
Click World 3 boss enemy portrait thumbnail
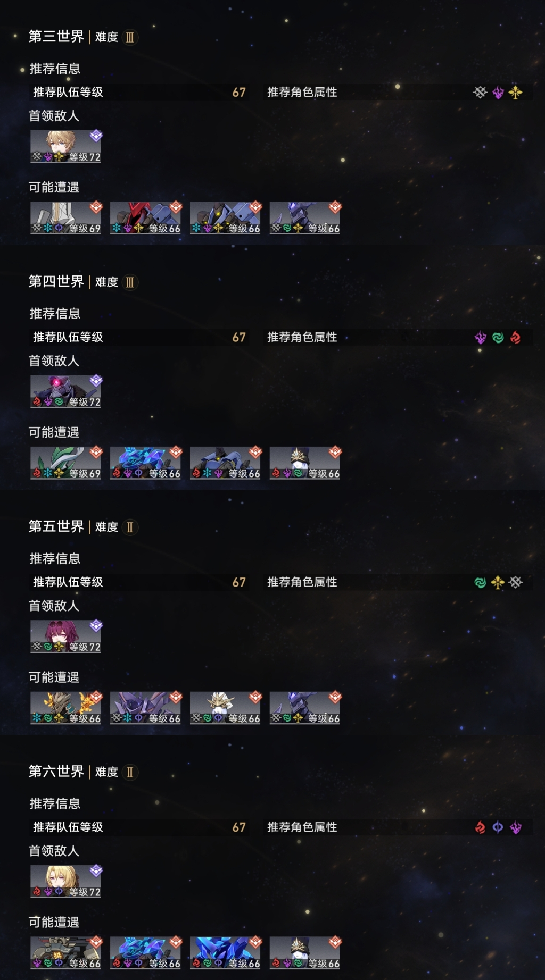click(x=65, y=146)
